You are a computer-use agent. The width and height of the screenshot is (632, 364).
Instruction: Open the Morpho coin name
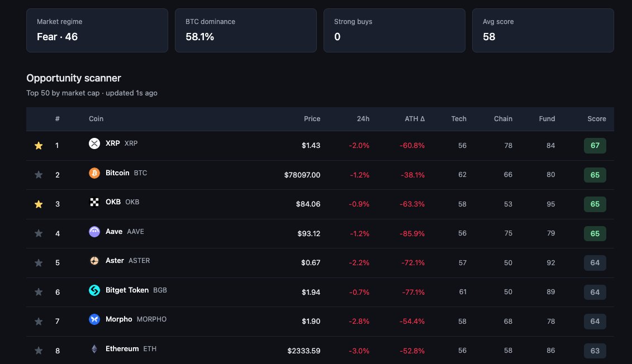119,319
